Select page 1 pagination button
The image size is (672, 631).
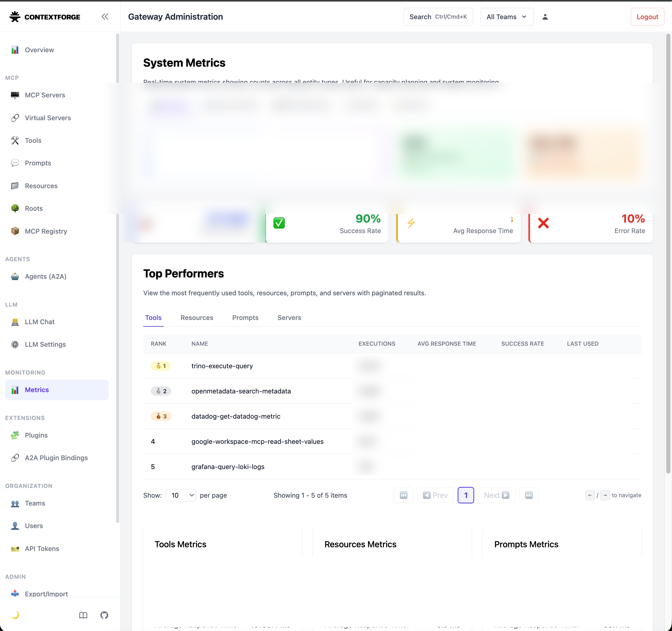[x=466, y=495]
